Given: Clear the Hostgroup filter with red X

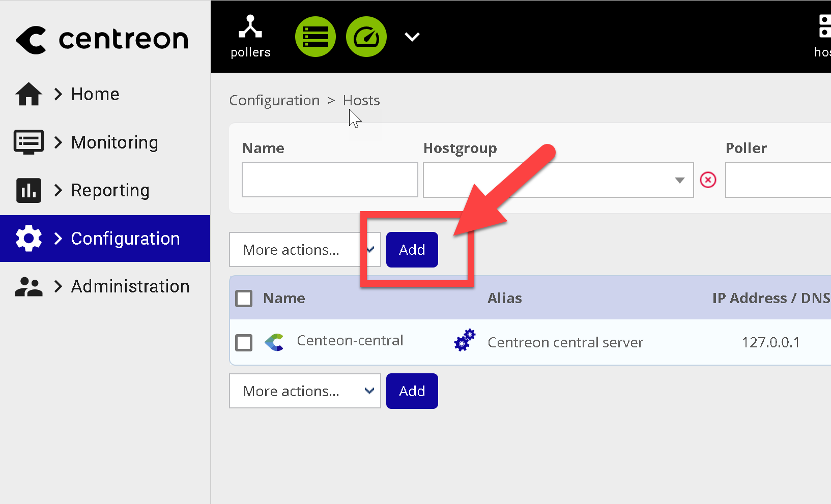Looking at the screenshot, I should point(708,180).
